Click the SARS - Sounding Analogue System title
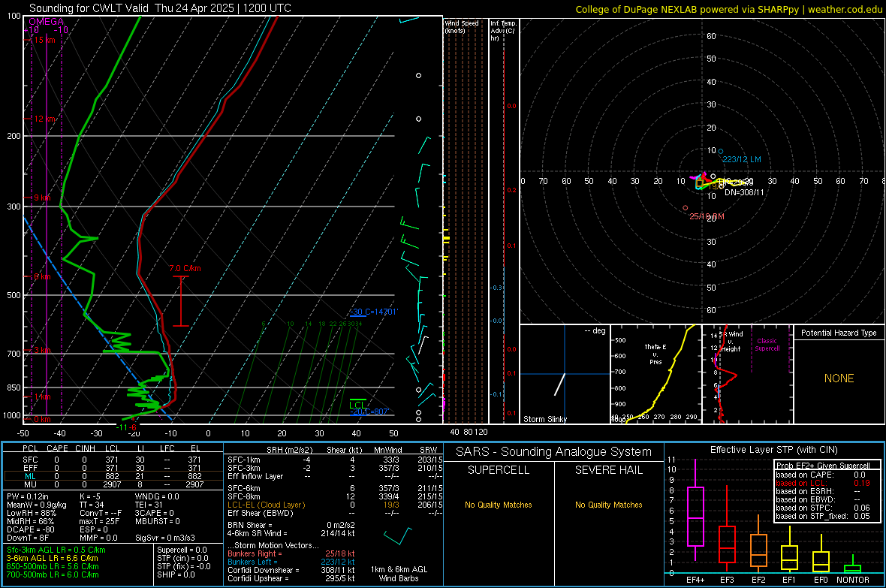Image resolution: width=886 pixels, height=588 pixels. [553, 452]
